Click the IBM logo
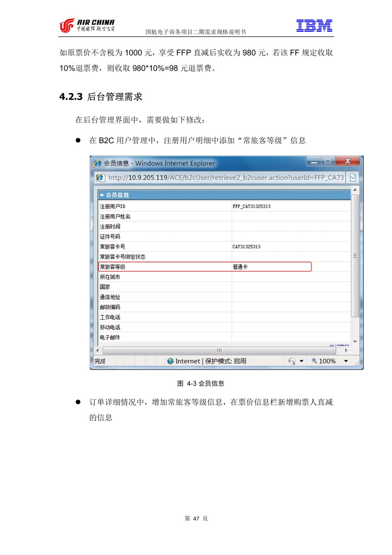Screen dimensions: 392x555 coord(315,26)
